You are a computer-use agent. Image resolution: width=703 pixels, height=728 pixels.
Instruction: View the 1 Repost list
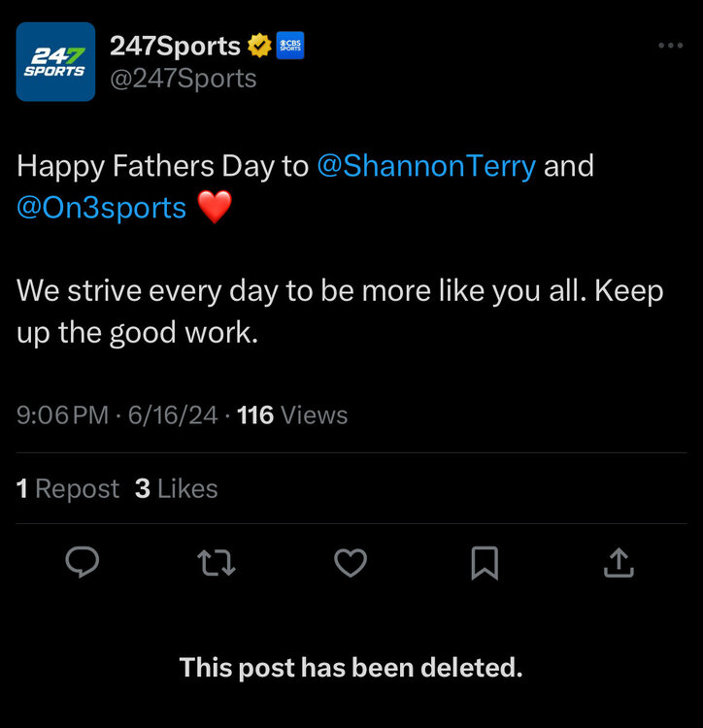pos(68,489)
